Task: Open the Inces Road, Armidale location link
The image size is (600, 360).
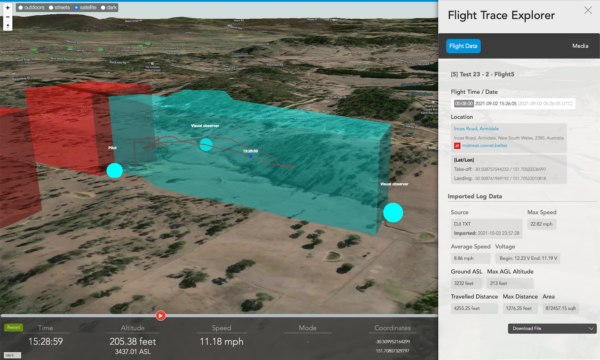Action: pos(476,129)
